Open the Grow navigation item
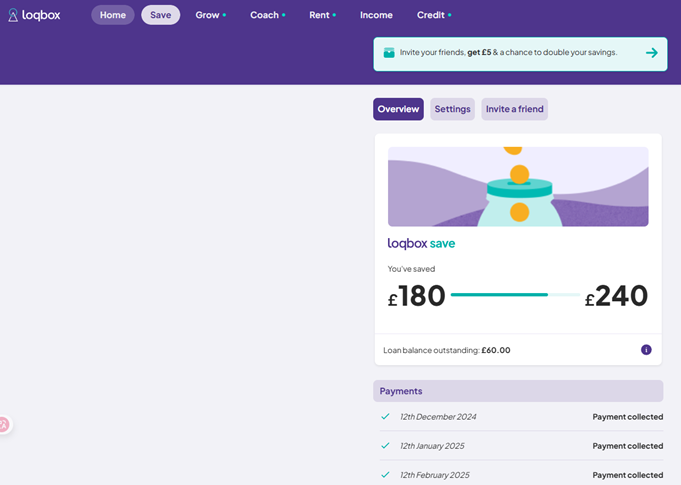The image size is (681, 485). (211, 15)
